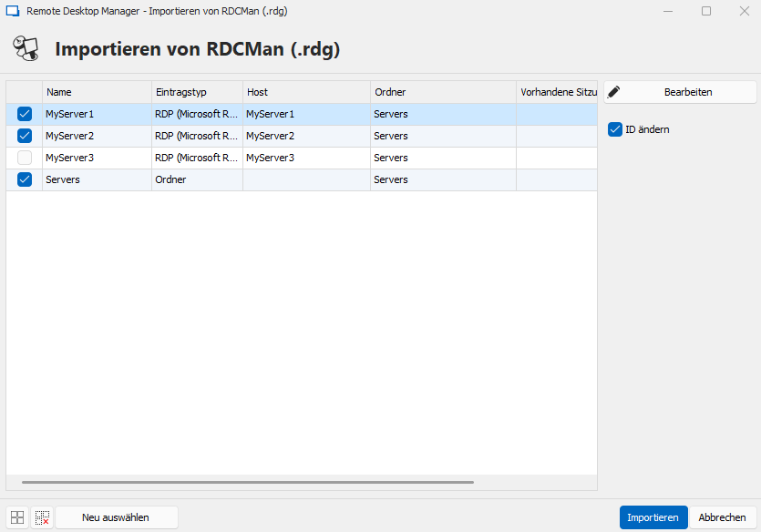Close the import dialog window
761x532 pixels.
[745, 11]
